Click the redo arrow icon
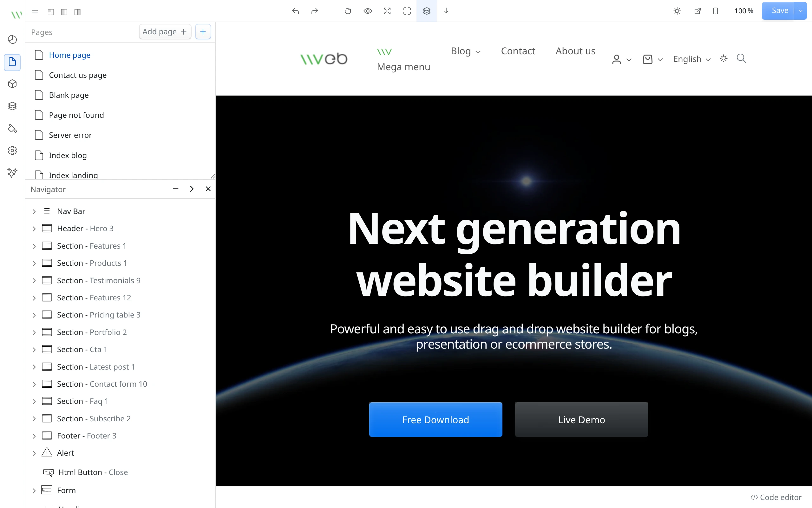This screenshot has height=508, width=812. pyautogui.click(x=314, y=11)
